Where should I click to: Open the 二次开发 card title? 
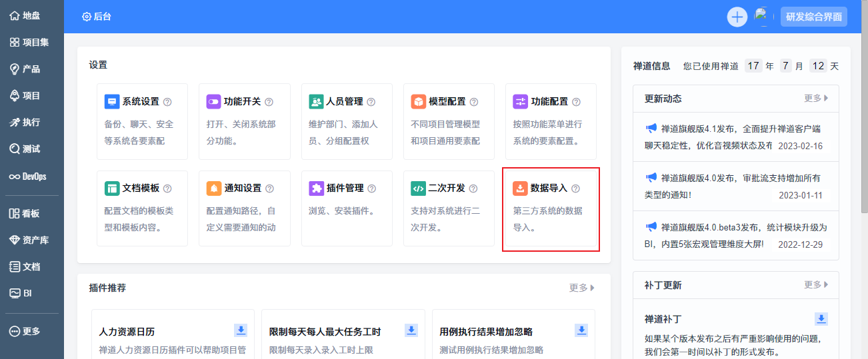point(447,188)
